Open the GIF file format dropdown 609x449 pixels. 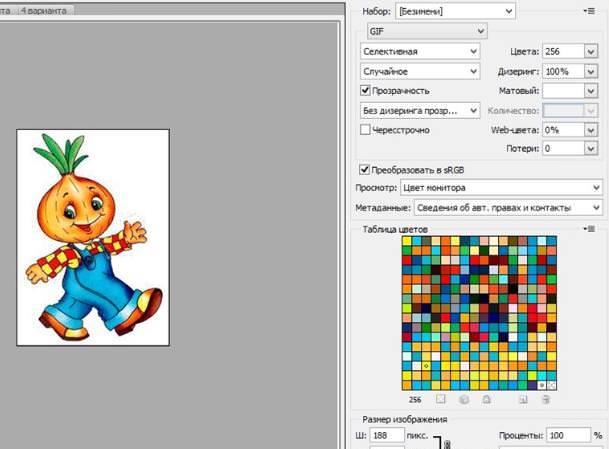coord(427,31)
